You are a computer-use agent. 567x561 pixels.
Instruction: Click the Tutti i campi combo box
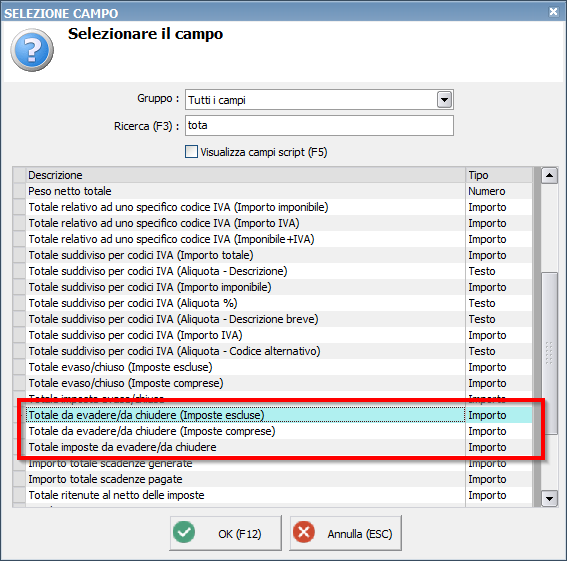coord(319,99)
